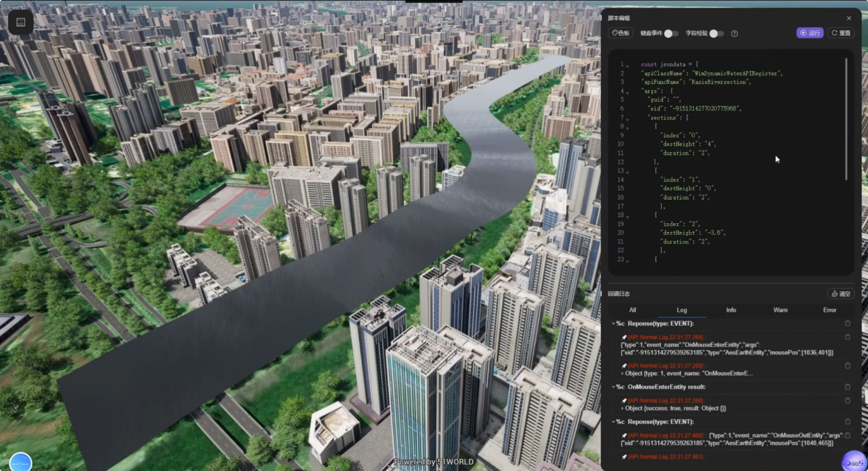This screenshot has height=471, width=868.
Task: Run the script with 运行 button
Action: tap(810, 33)
